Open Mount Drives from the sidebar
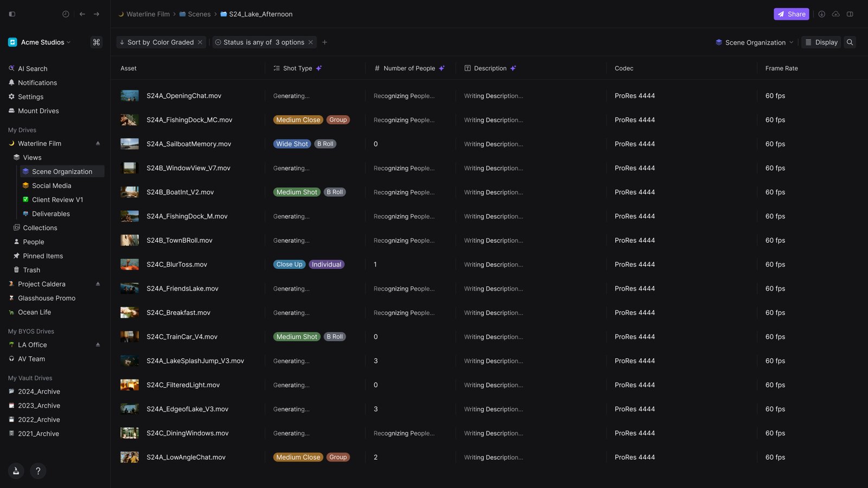The image size is (868, 488). [38, 111]
